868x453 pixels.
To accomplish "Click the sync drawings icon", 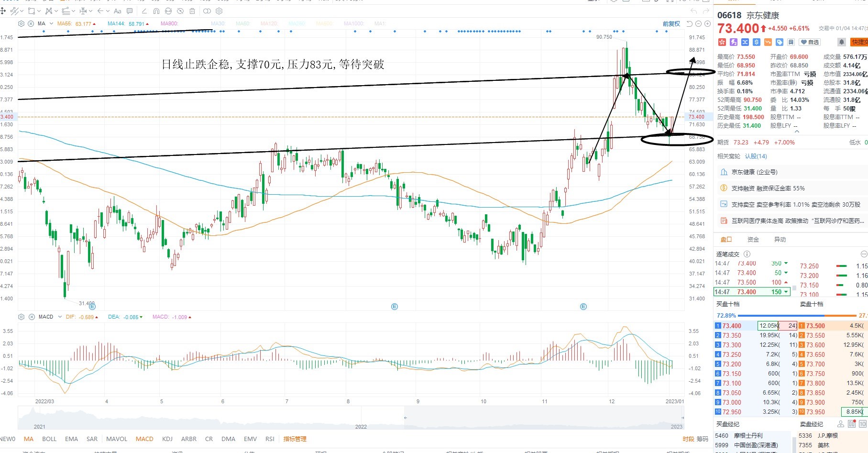I will [168, 11].
